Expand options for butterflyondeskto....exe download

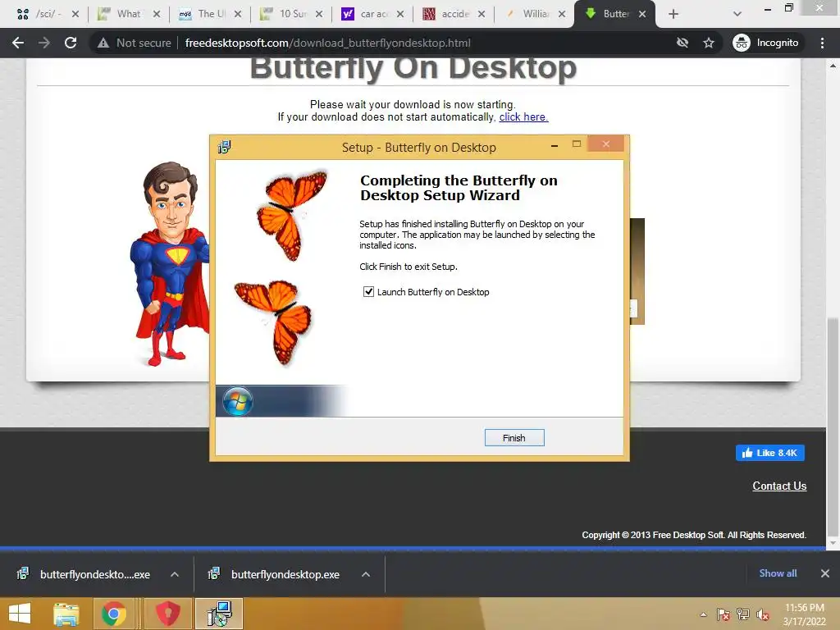[175, 574]
